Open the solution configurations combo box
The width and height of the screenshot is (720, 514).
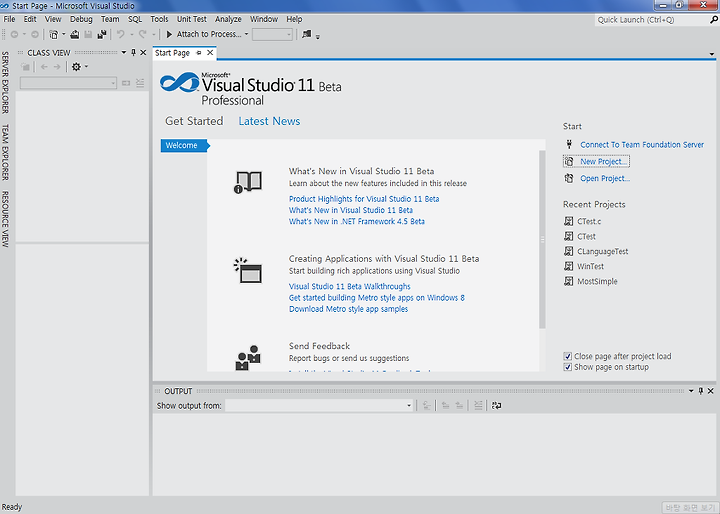[272, 34]
